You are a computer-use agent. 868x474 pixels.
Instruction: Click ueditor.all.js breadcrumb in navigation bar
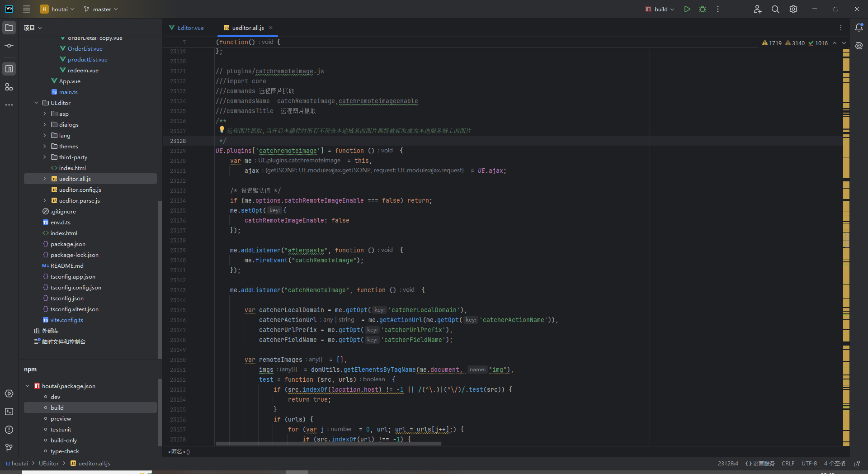[x=90, y=464]
